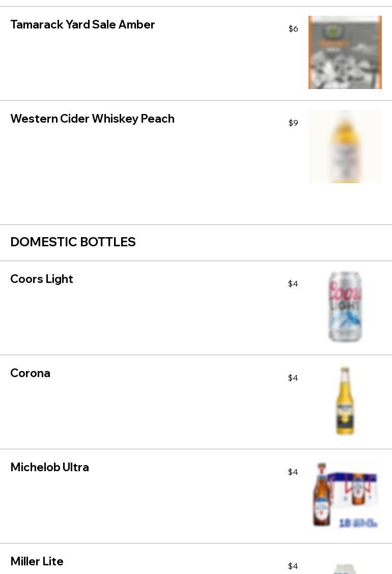Open the Miller Lite menu item

click(37, 561)
